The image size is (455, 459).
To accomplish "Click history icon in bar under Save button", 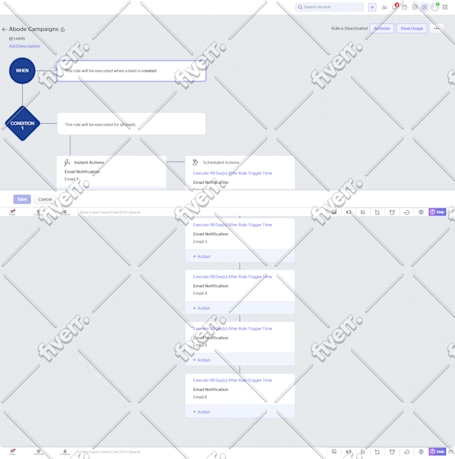I will click(x=407, y=212).
